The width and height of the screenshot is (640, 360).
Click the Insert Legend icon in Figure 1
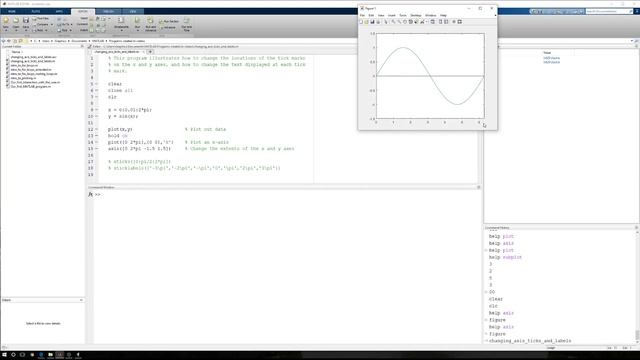pyautogui.click(x=446, y=22)
